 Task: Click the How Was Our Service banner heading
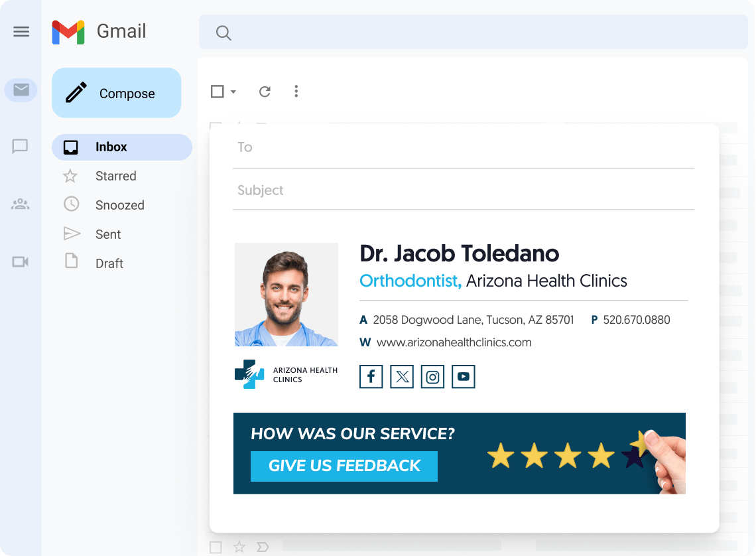pyautogui.click(x=353, y=434)
